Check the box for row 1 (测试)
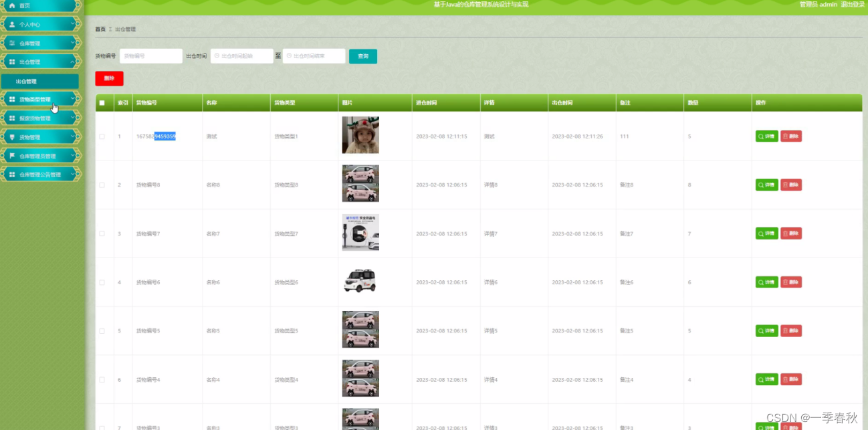The width and height of the screenshot is (868, 430). tap(102, 136)
